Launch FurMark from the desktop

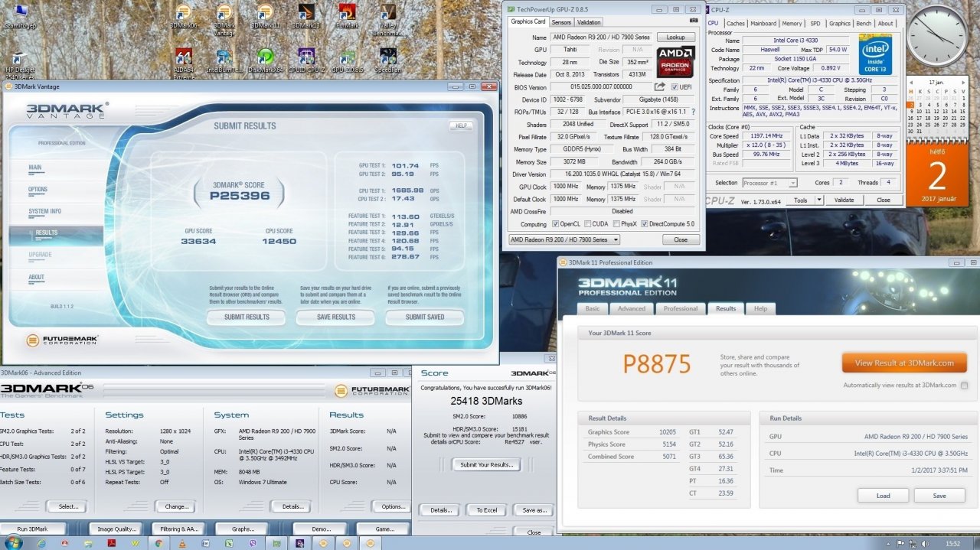tap(347, 15)
